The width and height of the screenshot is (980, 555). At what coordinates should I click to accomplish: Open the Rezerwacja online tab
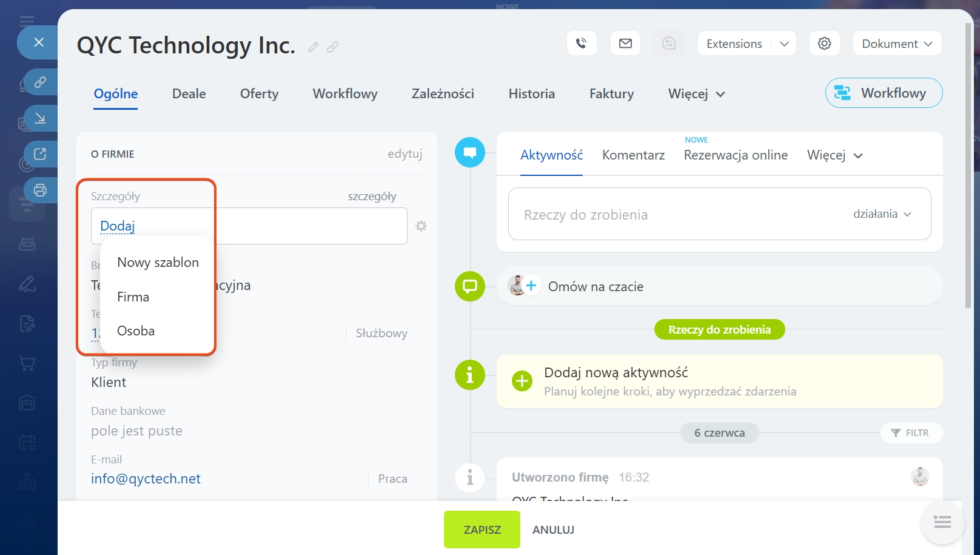pos(736,155)
